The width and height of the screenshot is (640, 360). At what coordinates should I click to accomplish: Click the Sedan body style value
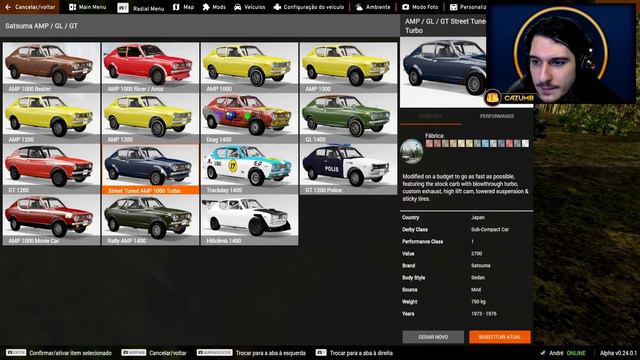478,278
